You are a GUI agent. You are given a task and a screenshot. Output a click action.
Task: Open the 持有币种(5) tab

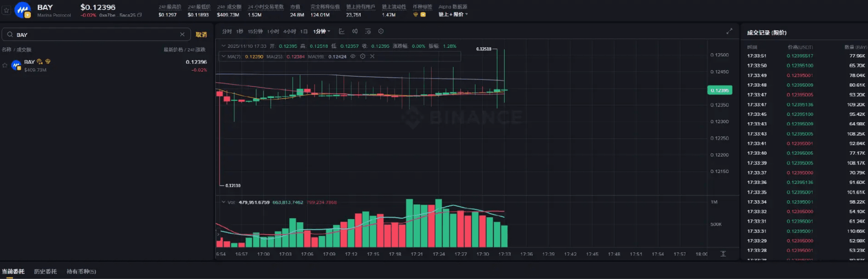(81, 271)
